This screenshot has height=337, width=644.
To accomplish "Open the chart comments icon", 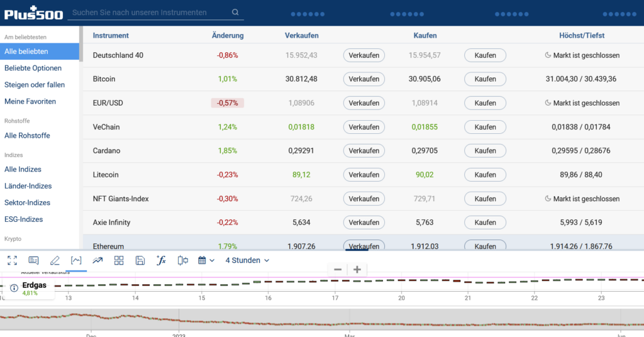I will (33, 260).
